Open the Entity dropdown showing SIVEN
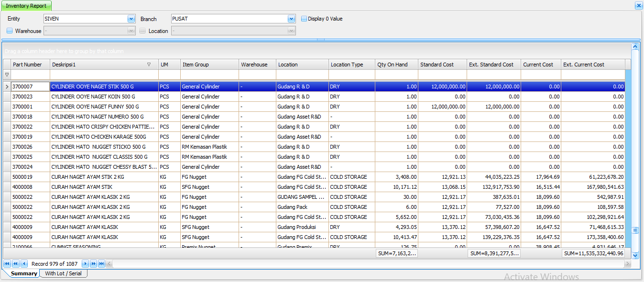 pos(131,19)
